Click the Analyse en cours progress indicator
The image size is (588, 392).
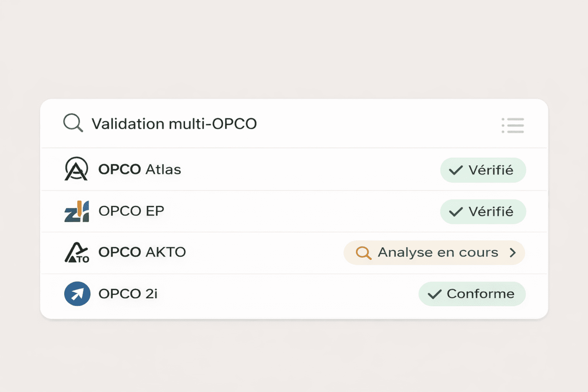(434, 253)
